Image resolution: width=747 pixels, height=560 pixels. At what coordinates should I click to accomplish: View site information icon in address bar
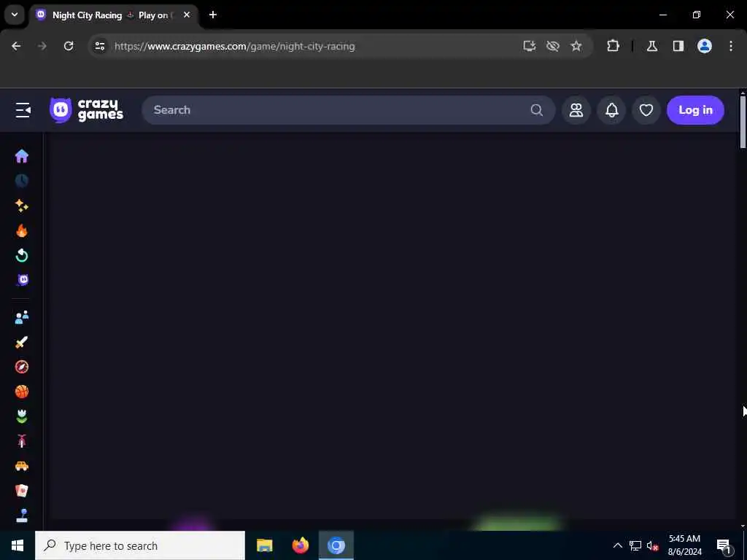pyautogui.click(x=99, y=46)
